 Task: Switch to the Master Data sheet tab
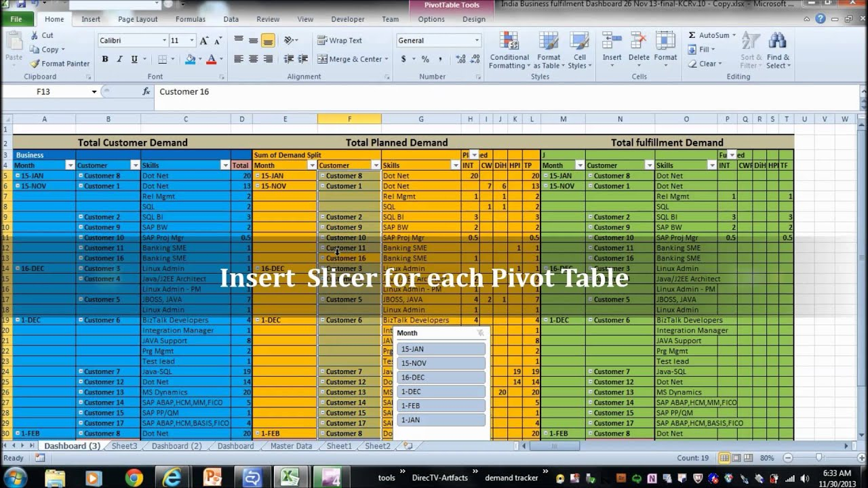(291, 446)
